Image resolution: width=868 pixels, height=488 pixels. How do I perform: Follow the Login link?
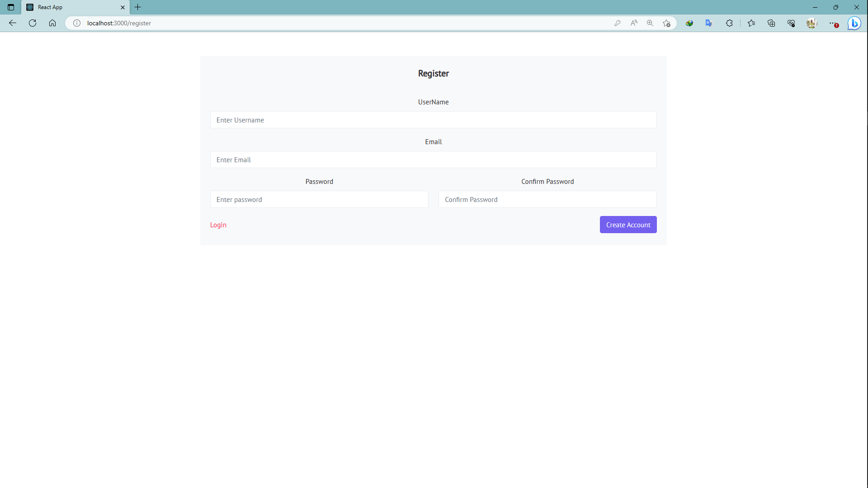[x=218, y=225]
